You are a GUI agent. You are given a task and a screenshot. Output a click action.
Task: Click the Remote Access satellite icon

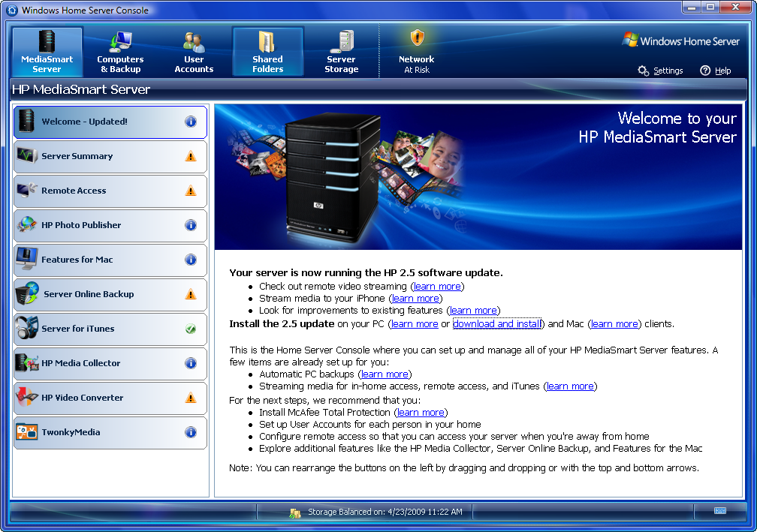(27, 190)
